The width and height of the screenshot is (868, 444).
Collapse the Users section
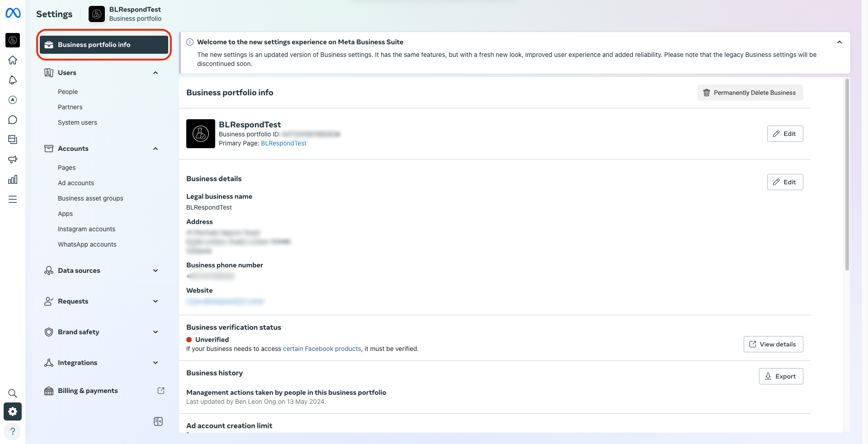click(x=156, y=73)
